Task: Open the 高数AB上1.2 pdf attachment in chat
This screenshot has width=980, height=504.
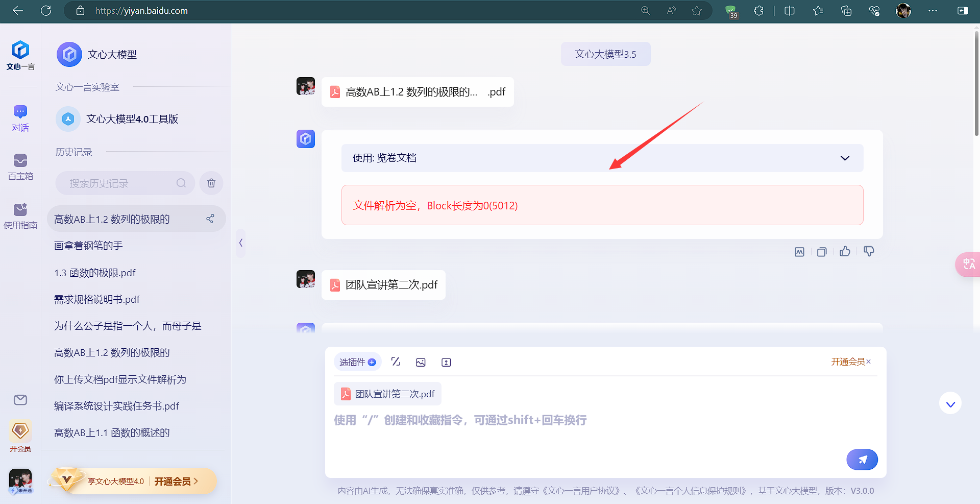Action: 418,92
